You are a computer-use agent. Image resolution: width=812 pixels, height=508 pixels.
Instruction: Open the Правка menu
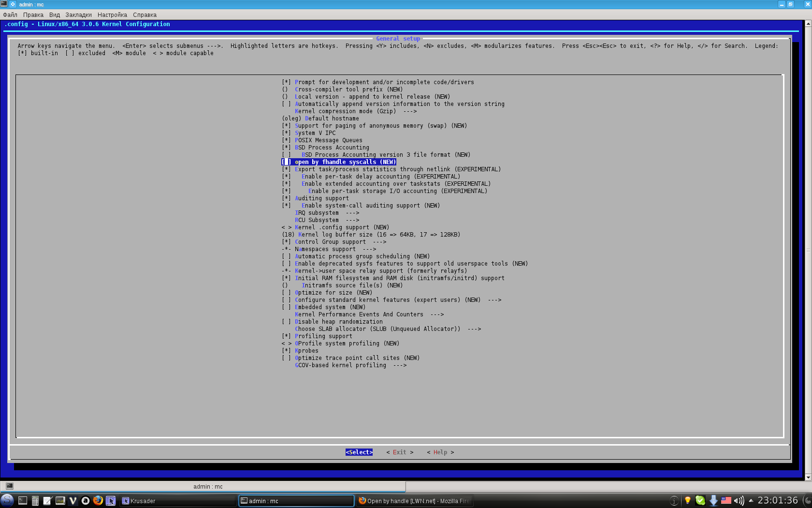[33, 15]
